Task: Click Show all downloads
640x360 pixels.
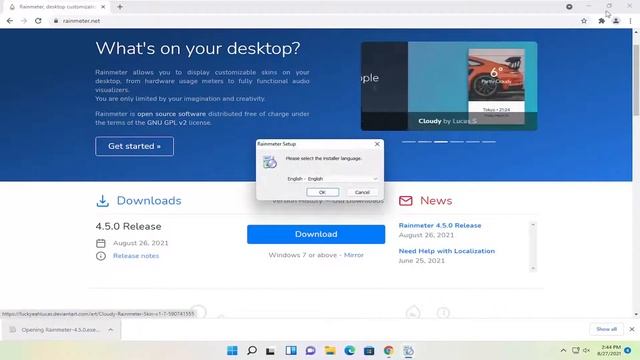Action: [x=607, y=329]
